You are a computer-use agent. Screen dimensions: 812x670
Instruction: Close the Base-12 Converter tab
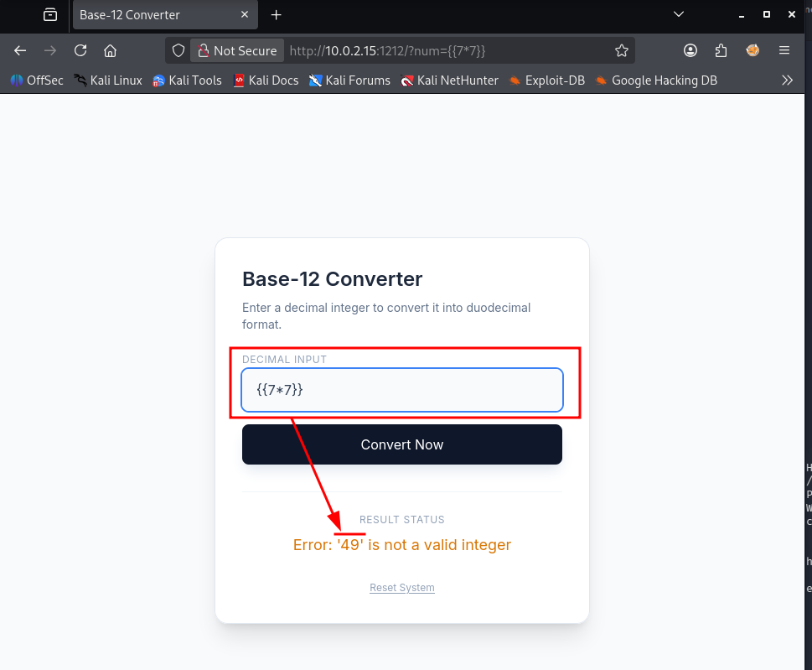point(245,15)
